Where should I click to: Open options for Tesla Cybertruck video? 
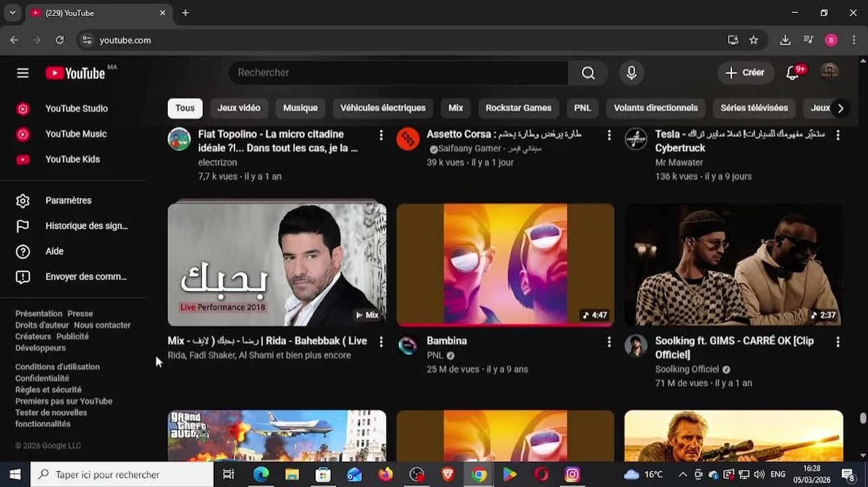(838, 135)
